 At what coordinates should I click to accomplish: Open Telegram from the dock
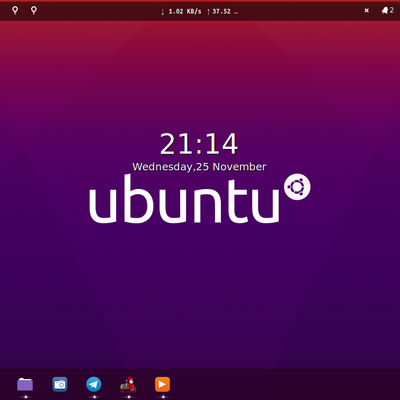tap(94, 384)
